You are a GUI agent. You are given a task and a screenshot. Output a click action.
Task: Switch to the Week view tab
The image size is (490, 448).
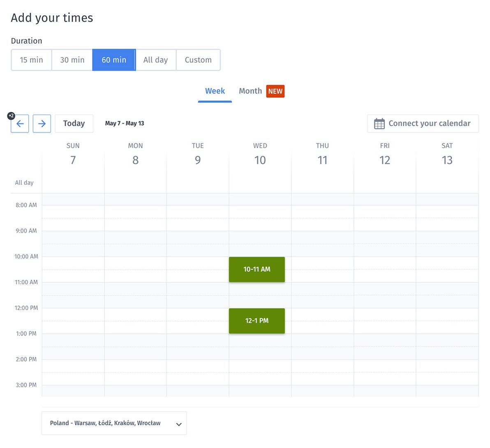pos(215,91)
